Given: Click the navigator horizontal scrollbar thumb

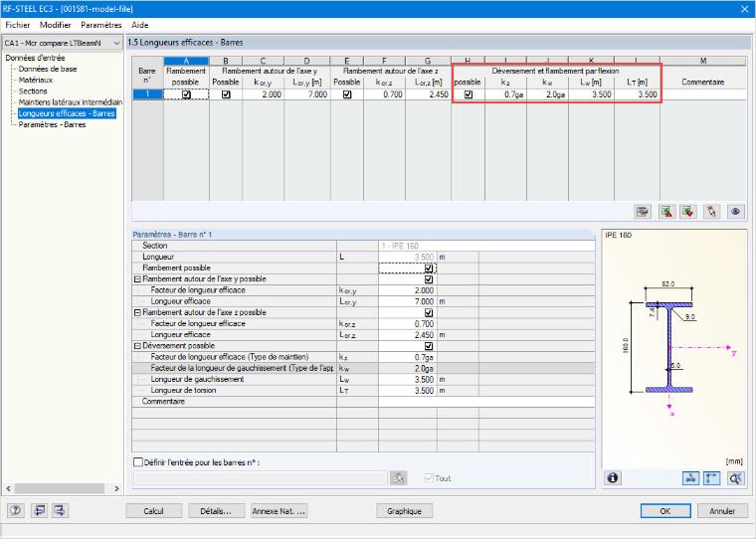Looking at the screenshot, I should coord(60,488).
